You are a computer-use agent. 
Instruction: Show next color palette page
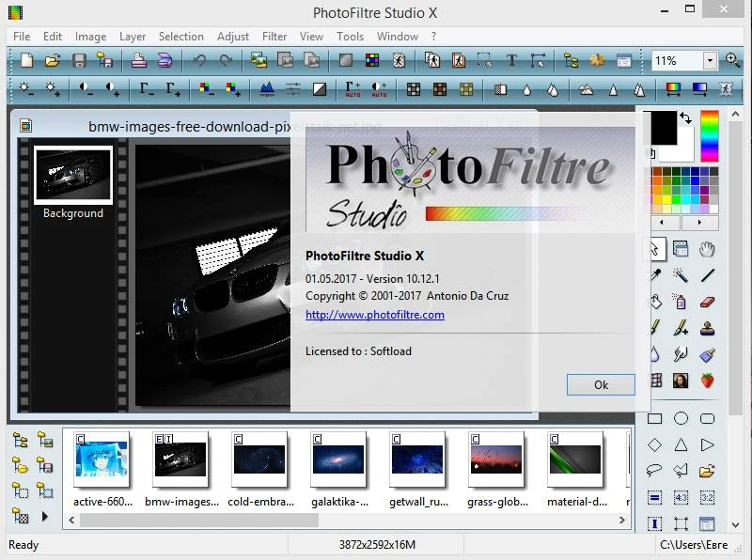(699, 223)
